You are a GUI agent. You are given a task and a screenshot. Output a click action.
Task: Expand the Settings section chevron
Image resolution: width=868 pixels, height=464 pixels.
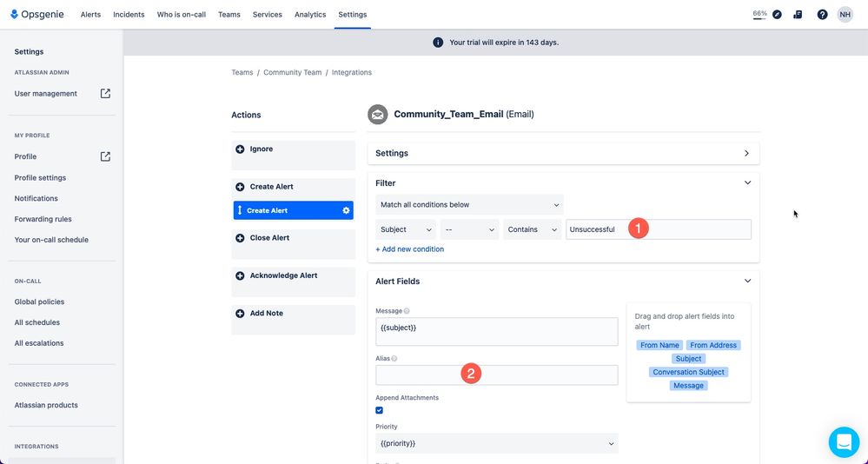coord(746,154)
